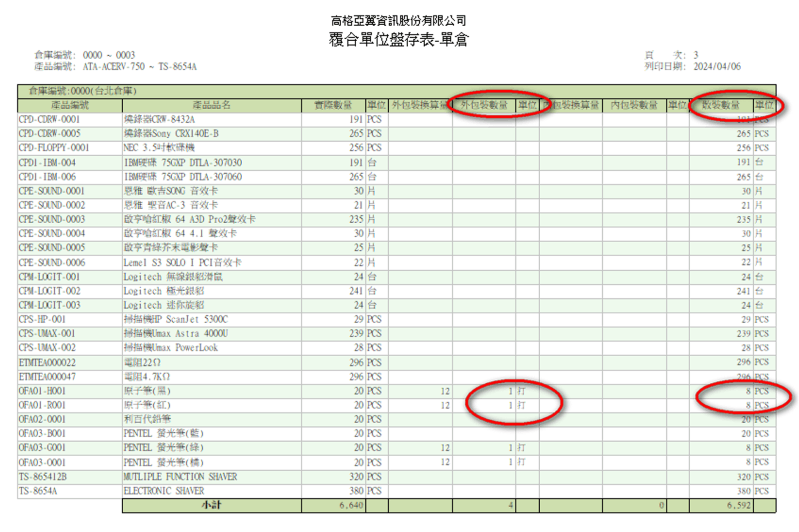This screenshot has width=799, height=532.
Task: Click the 6,592 loose quantity subtotal
Action: point(738,505)
